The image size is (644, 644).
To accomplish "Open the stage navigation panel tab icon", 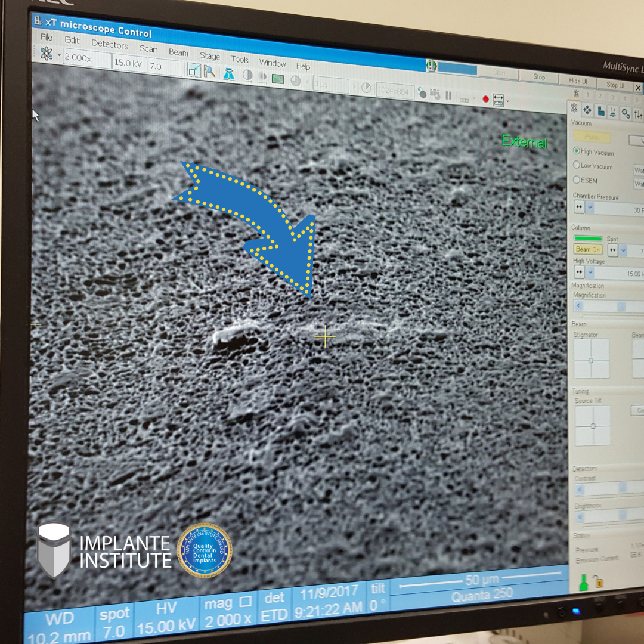I will pyautogui.click(x=587, y=110).
